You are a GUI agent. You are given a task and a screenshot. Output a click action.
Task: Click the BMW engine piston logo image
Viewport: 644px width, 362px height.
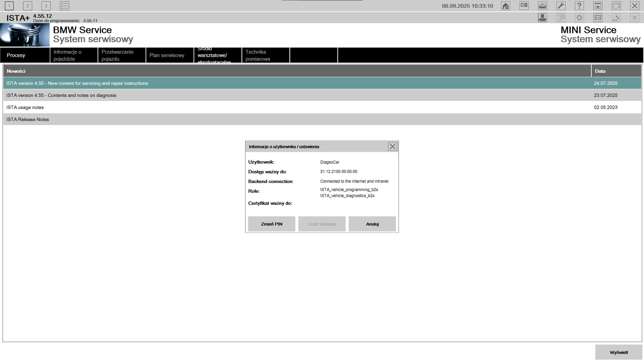click(25, 35)
